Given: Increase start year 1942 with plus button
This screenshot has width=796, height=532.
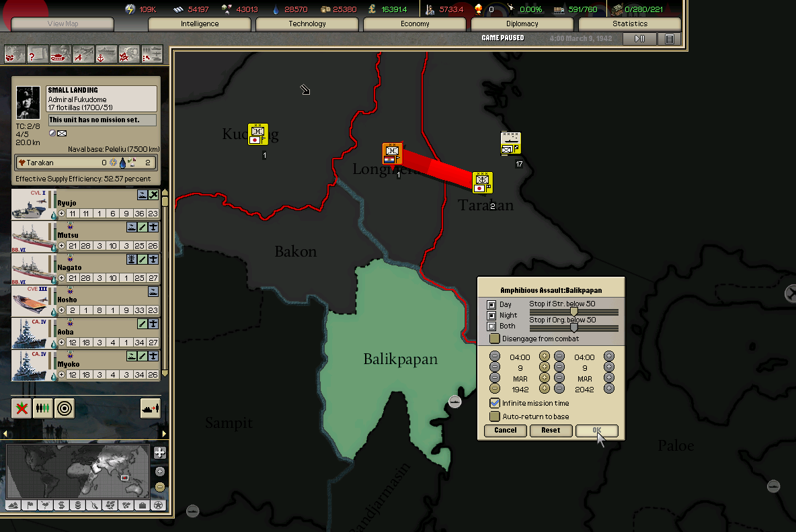Looking at the screenshot, I should 545,389.
